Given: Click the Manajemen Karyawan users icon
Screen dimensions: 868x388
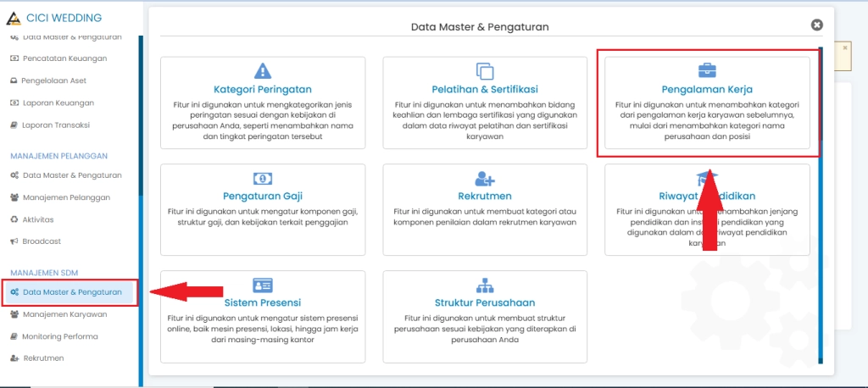Looking at the screenshot, I should point(14,313).
